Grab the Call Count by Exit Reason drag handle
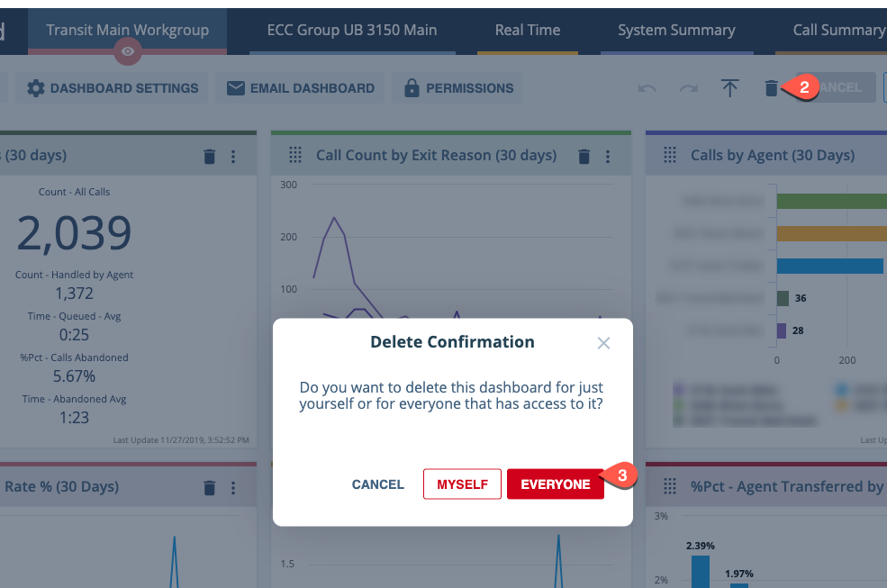 295,155
